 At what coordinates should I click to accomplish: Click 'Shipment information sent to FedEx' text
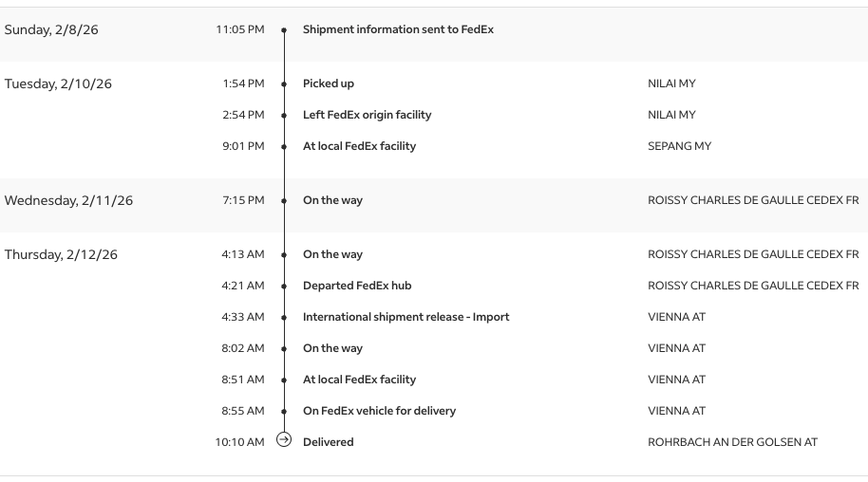[398, 29]
